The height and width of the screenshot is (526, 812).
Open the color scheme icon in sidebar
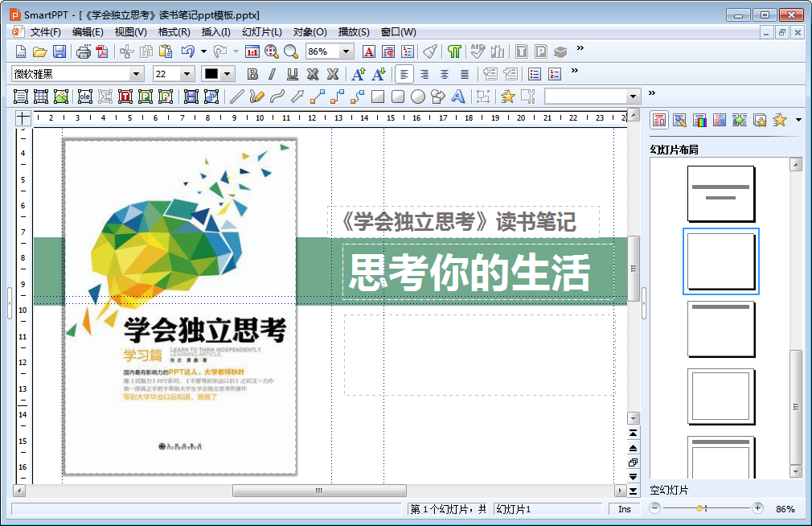point(699,120)
